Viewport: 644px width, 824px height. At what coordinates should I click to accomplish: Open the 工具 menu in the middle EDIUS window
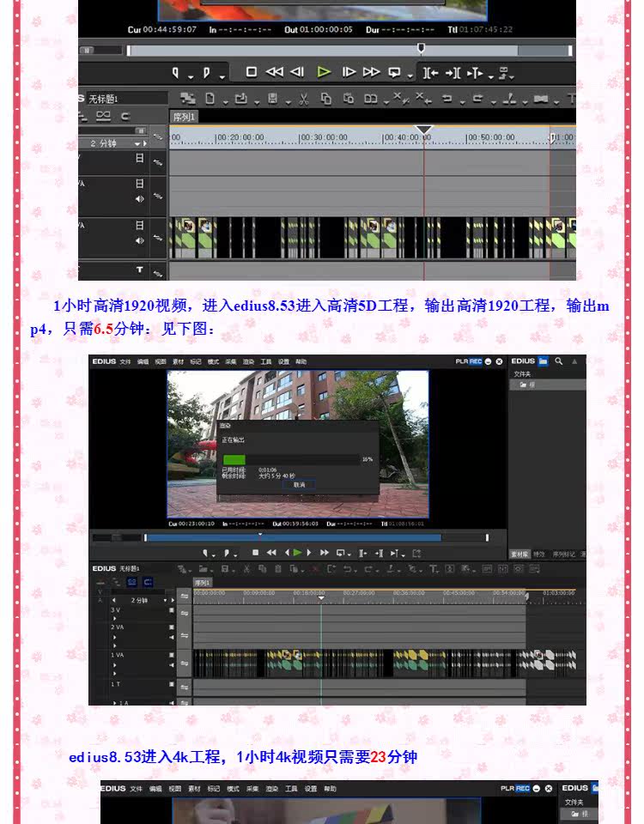click(266, 361)
